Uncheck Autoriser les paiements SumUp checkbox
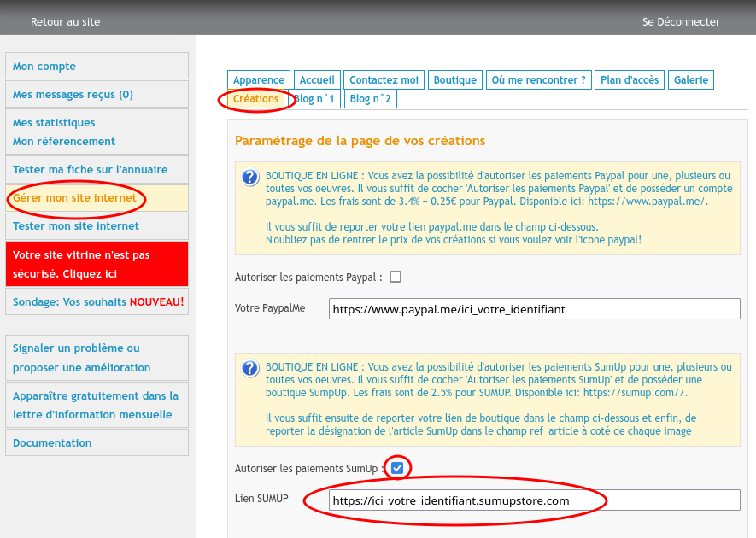This screenshot has width=756, height=538. pyautogui.click(x=397, y=468)
